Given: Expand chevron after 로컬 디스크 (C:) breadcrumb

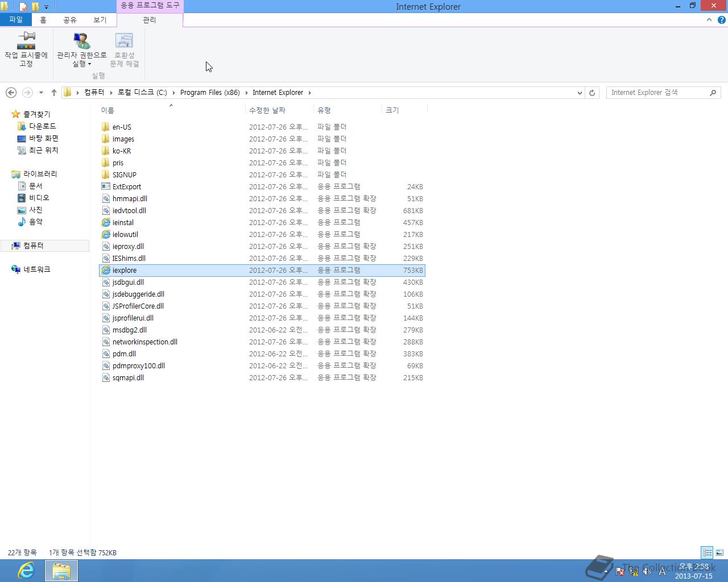Looking at the screenshot, I should pyautogui.click(x=174, y=93).
